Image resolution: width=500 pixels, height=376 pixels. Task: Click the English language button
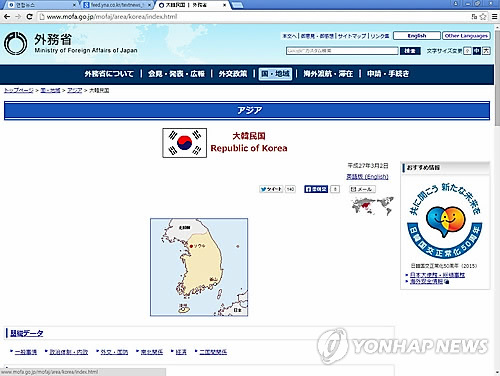tap(417, 36)
